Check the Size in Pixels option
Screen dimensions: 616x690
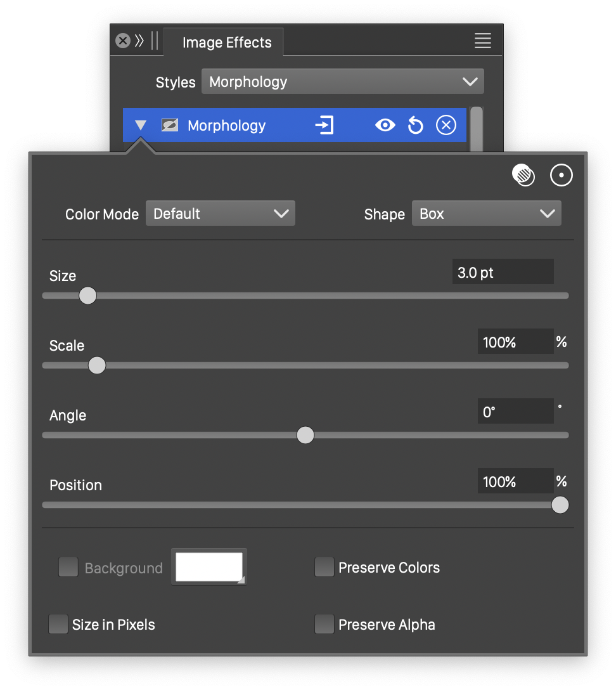point(58,625)
